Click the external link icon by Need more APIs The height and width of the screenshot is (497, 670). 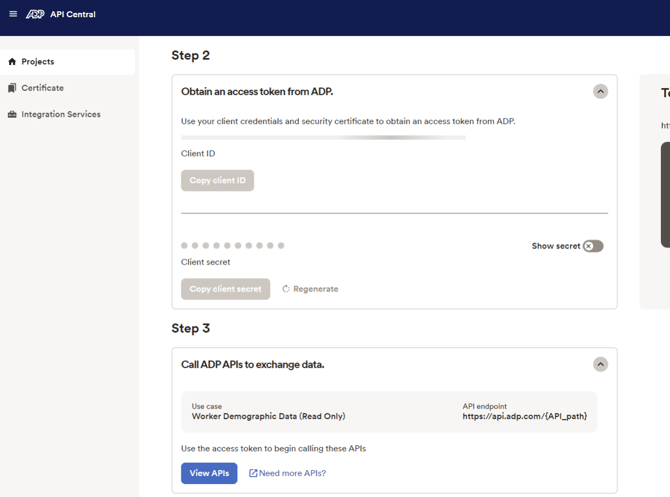coord(253,473)
